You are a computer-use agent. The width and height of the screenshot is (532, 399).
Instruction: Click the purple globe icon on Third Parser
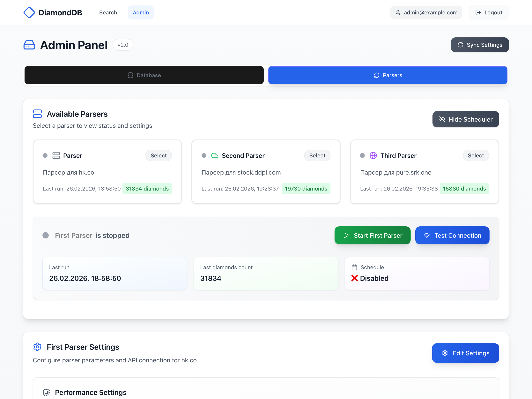[x=373, y=156]
